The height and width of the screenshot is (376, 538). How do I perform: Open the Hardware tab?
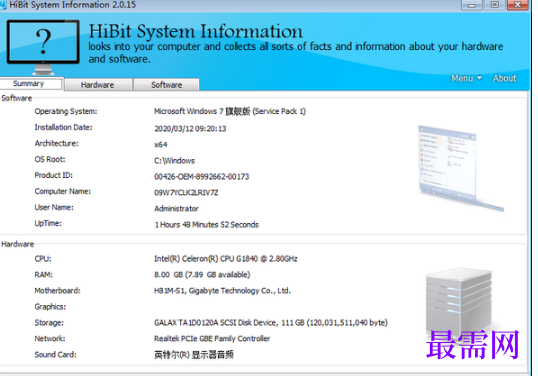pyautogui.click(x=98, y=85)
